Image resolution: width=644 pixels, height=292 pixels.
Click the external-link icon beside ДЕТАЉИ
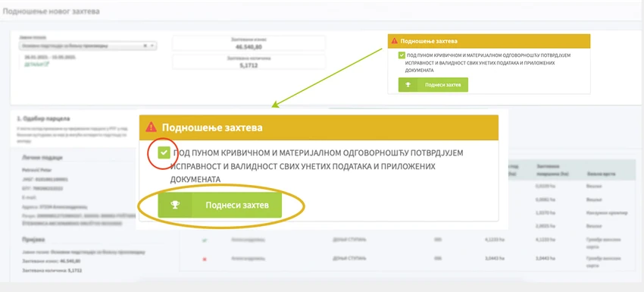click(x=48, y=64)
